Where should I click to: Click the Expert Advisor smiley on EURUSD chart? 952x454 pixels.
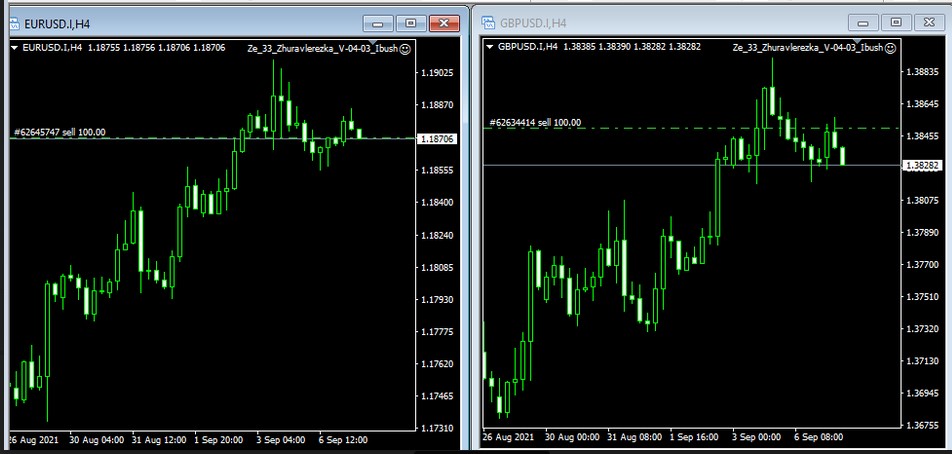[x=404, y=47]
